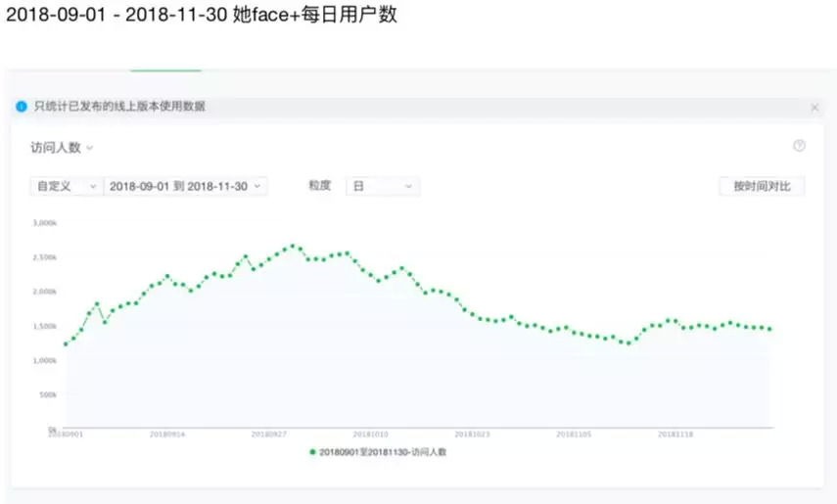837x504 pixels.
Task: Click the 20181023 x-axis date label
Action: pyautogui.click(x=472, y=434)
